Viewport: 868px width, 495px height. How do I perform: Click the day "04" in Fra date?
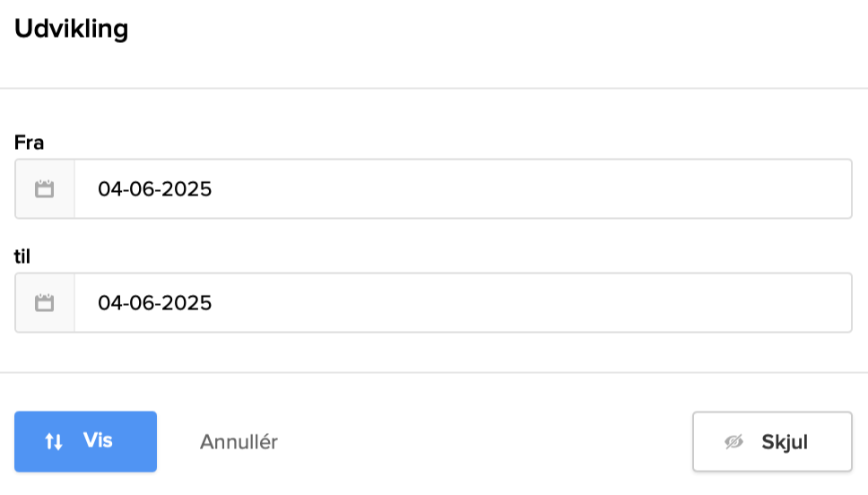tap(109, 189)
